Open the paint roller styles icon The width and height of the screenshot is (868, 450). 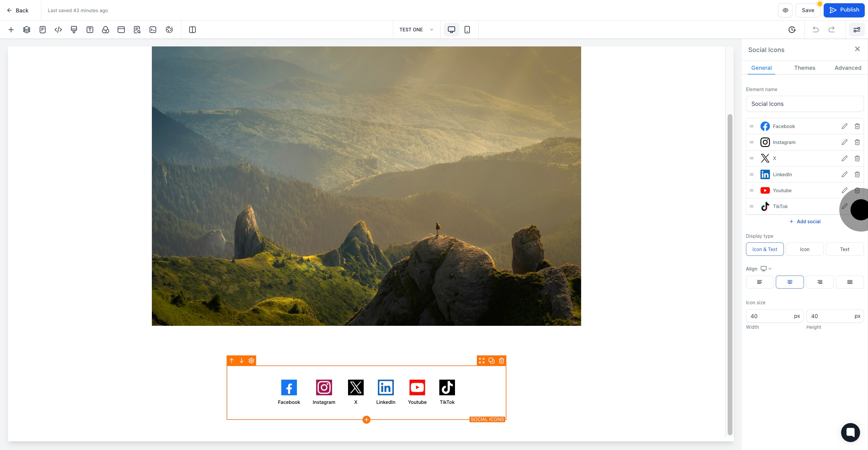(74, 30)
